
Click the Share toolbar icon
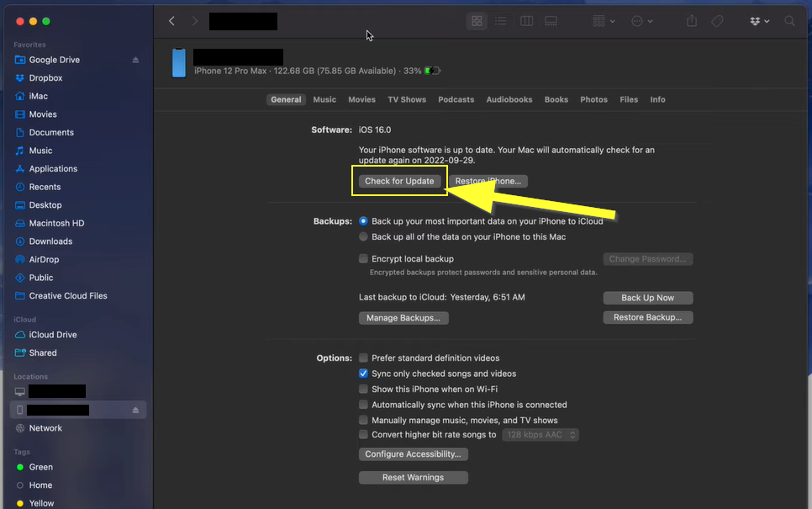[x=691, y=21]
